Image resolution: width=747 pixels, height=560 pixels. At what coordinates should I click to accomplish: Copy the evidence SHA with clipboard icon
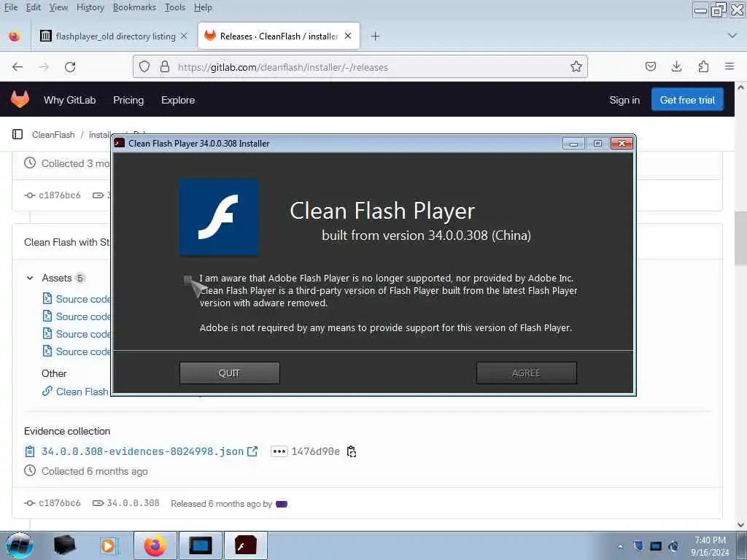[352, 451]
